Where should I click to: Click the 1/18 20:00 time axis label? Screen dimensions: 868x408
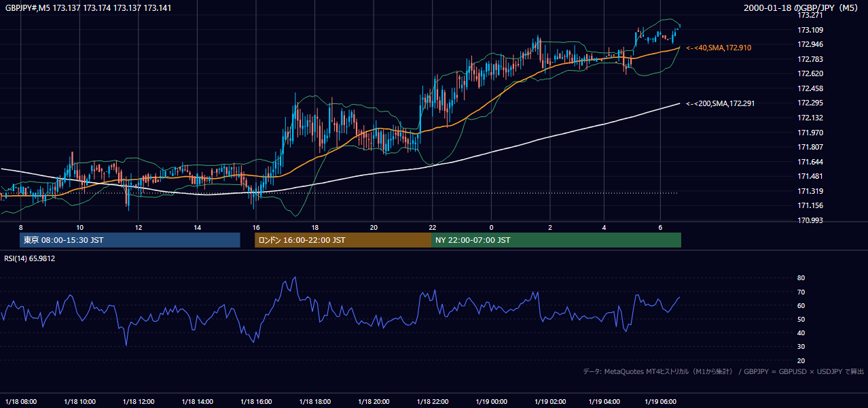point(374,401)
